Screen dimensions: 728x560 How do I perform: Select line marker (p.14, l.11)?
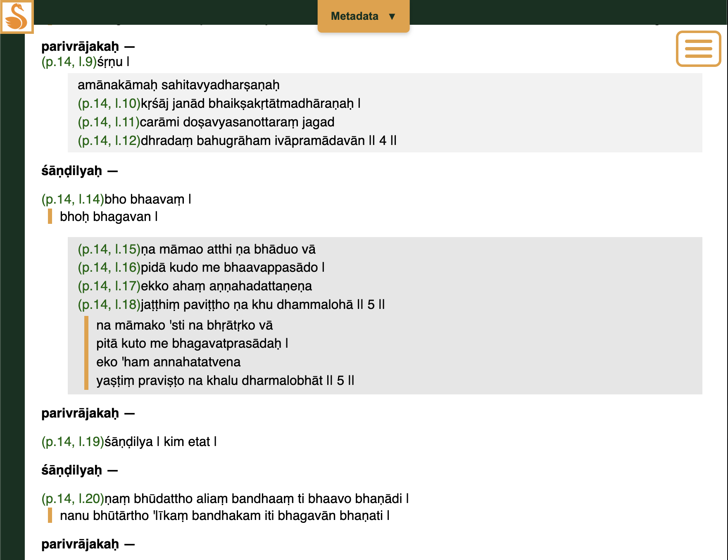pyautogui.click(x=109, y=122)
